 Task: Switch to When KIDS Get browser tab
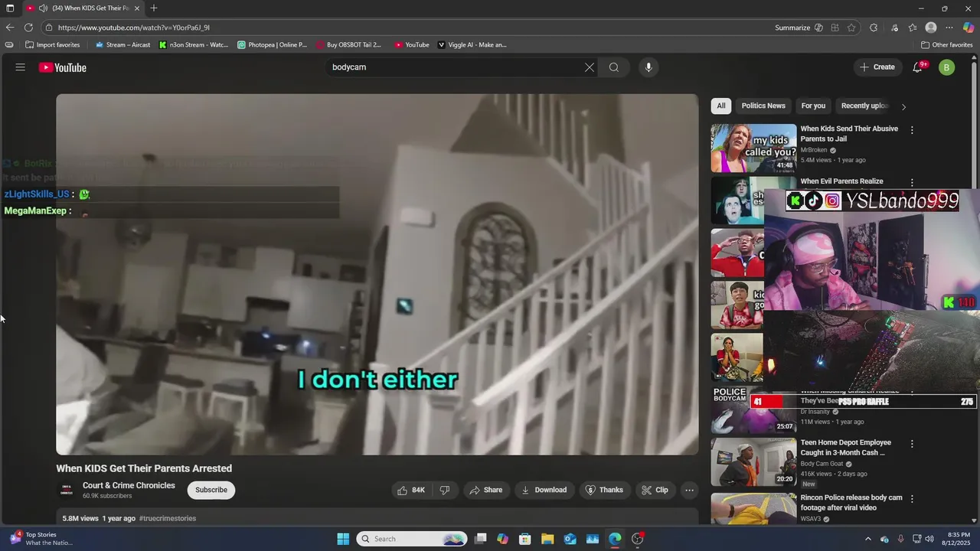83,8
